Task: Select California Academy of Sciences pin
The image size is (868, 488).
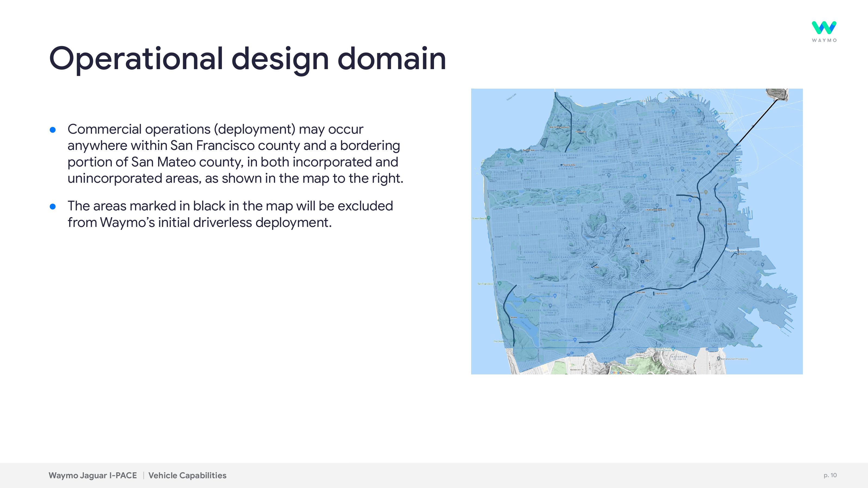Action: pyautogui.click(x=578, y=192)
